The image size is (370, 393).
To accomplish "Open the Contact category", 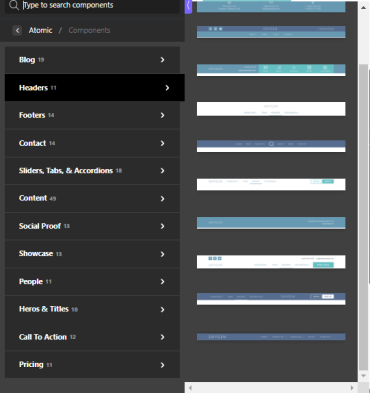I will [92, 143].
